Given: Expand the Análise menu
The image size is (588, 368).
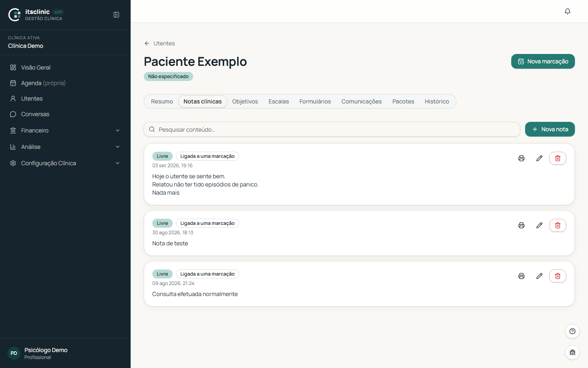Looking at the screenshot, I should click(65, 147).
